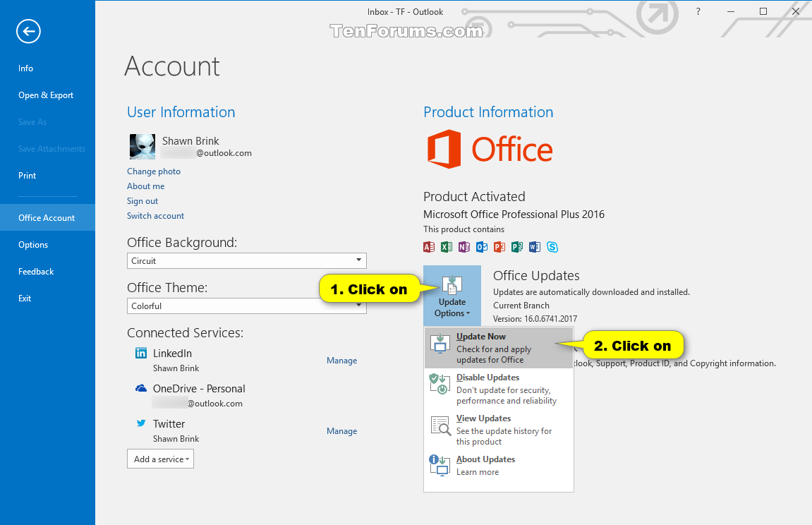Click the Skype for Business icon
Screen dimensions: 812x525
pyautogui.click(x=552, y=247)
